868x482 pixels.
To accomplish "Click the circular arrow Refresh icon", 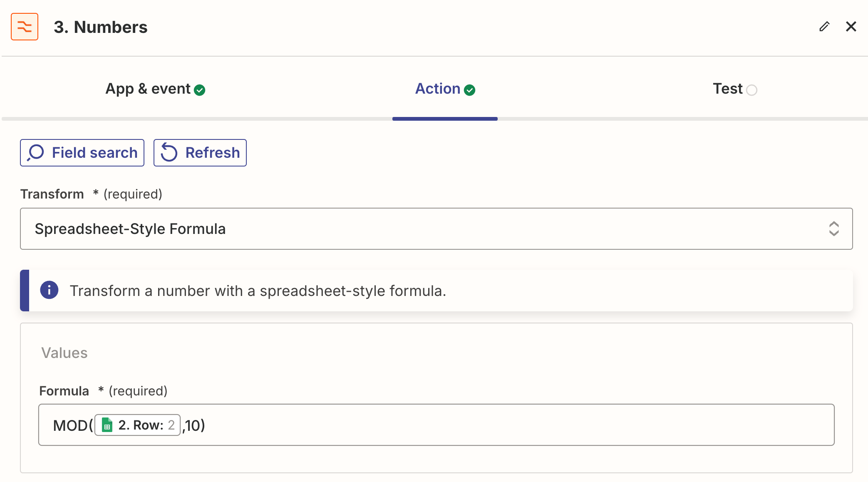I will click(x=169, y=153).
